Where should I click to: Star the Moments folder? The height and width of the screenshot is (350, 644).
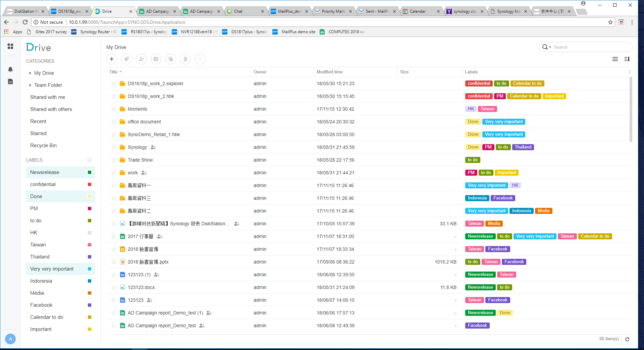(114, 109)
